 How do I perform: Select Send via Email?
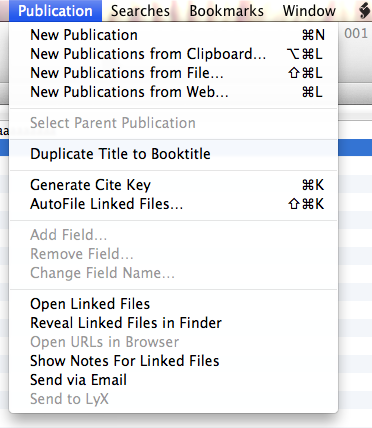point(174,380)
